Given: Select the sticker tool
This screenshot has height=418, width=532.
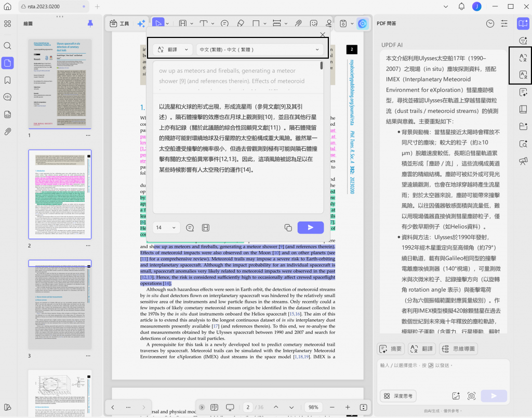Looking at the screenshot, I should click(x=314, y=23).
